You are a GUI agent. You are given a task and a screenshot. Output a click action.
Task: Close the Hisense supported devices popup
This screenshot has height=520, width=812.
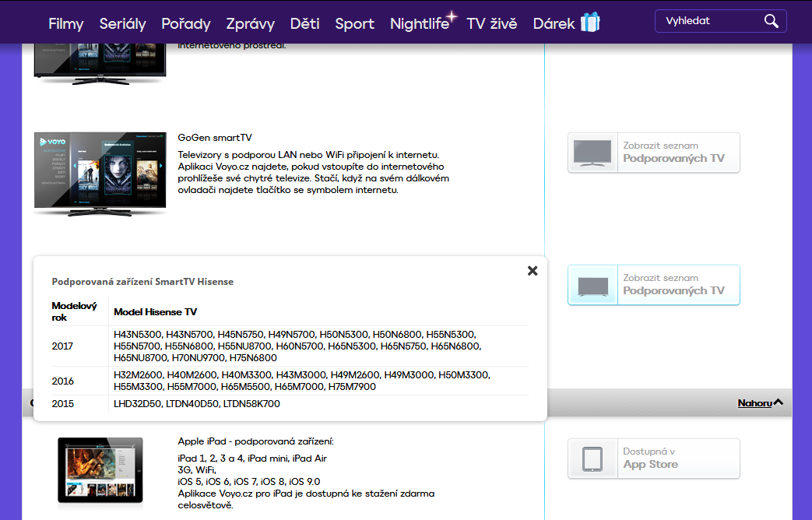pyautogui.click(x=533, y=271)
